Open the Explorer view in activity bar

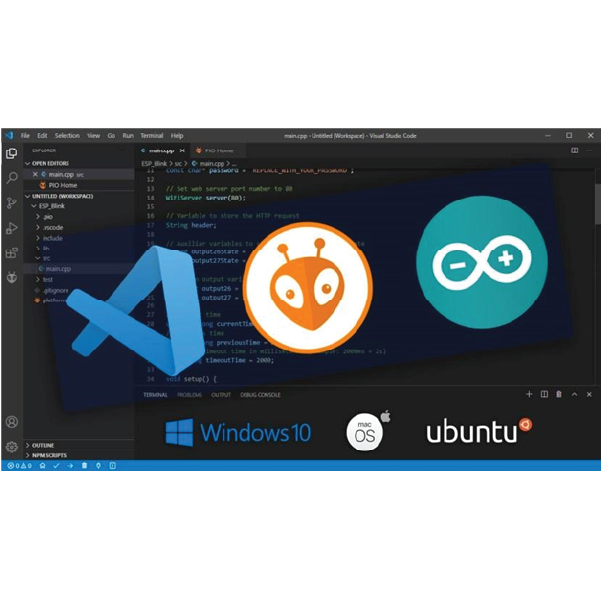(11, 153)
